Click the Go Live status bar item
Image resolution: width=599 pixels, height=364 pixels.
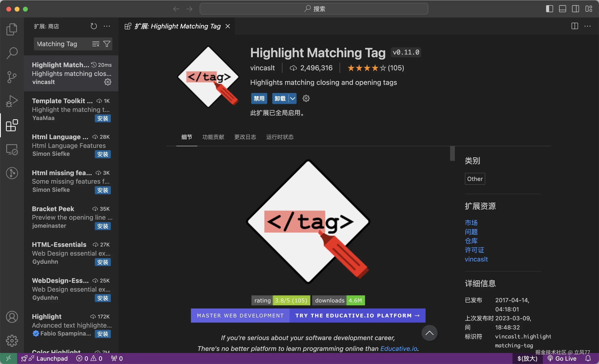(x=562, y=358)
